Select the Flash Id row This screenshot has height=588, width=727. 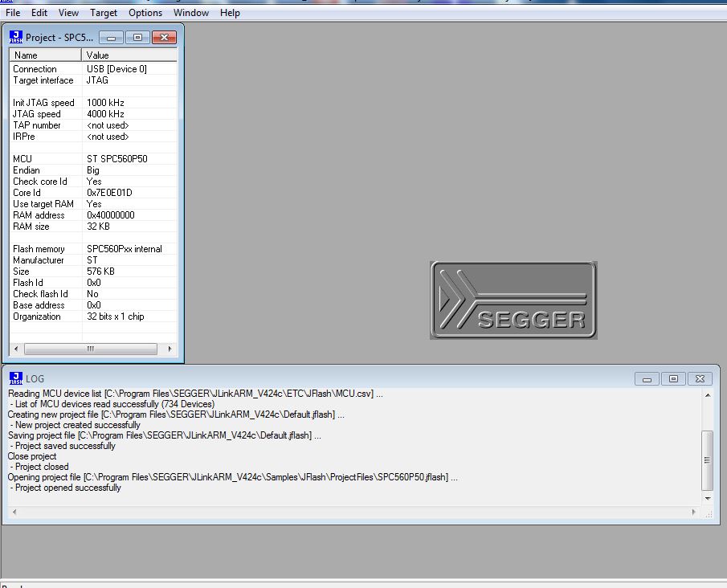point(92,283)
